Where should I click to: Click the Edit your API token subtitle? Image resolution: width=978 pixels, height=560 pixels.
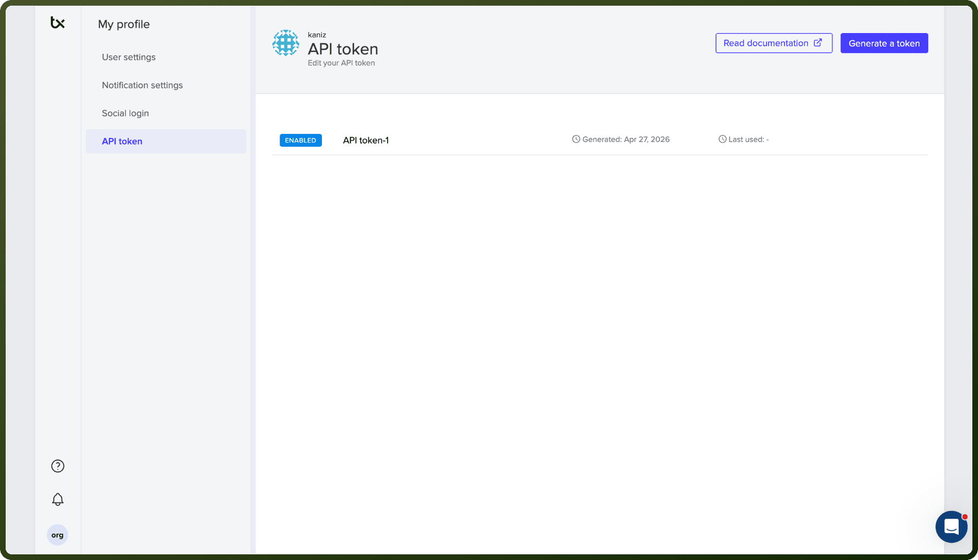click(341, 63)
